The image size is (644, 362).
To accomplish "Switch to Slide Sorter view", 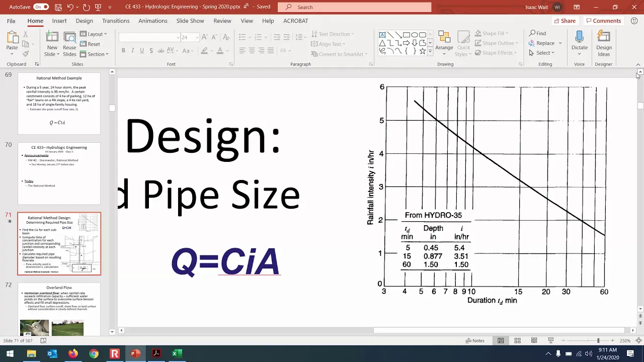I will pyautogui.click(x=517, y=340).
